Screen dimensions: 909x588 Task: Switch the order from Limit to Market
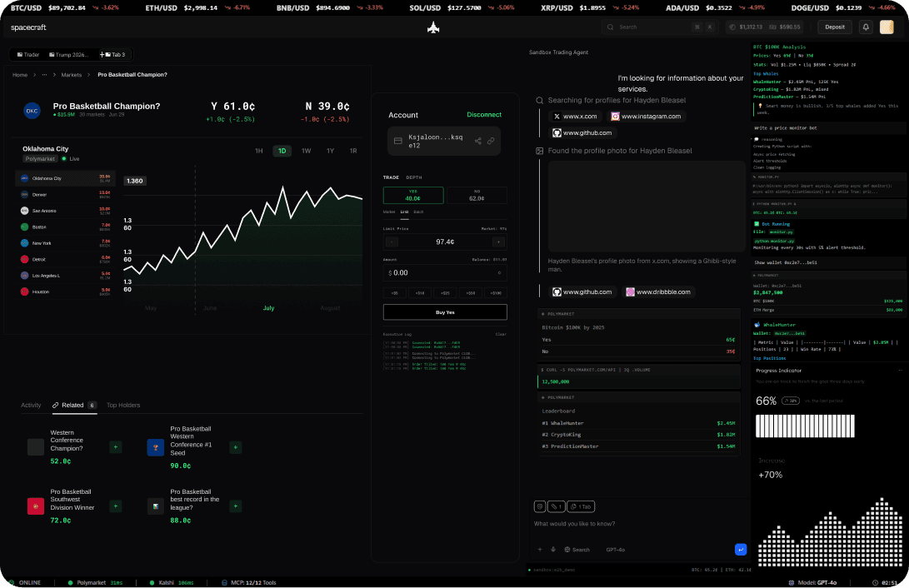389,212
